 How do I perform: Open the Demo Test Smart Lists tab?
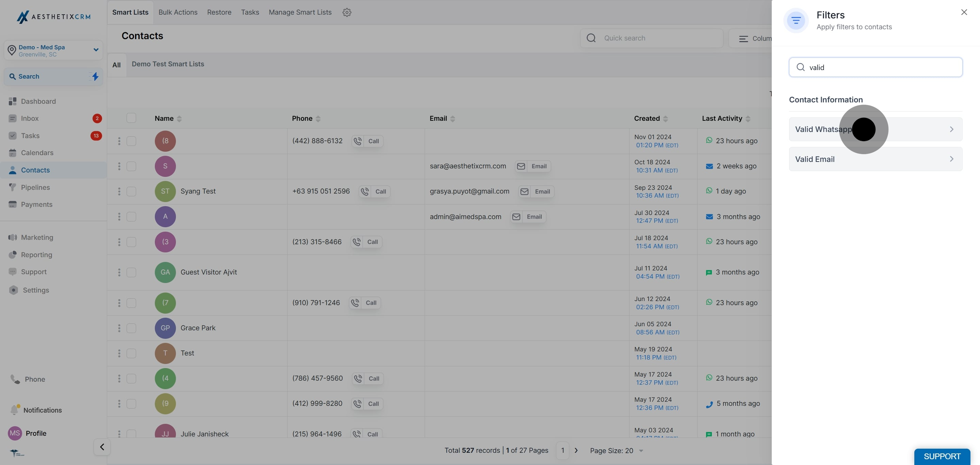pos(168,64)
